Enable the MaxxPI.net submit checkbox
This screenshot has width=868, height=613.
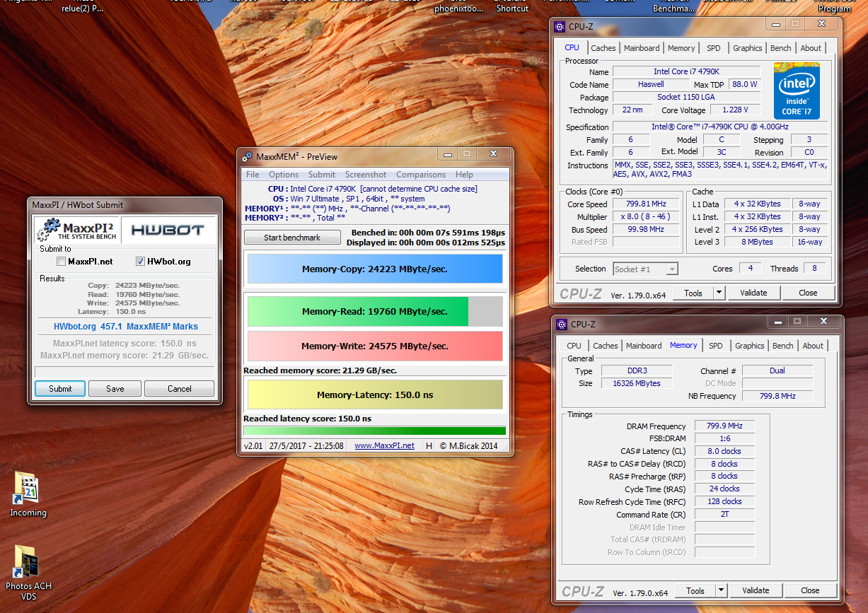[x=62, y=262]
